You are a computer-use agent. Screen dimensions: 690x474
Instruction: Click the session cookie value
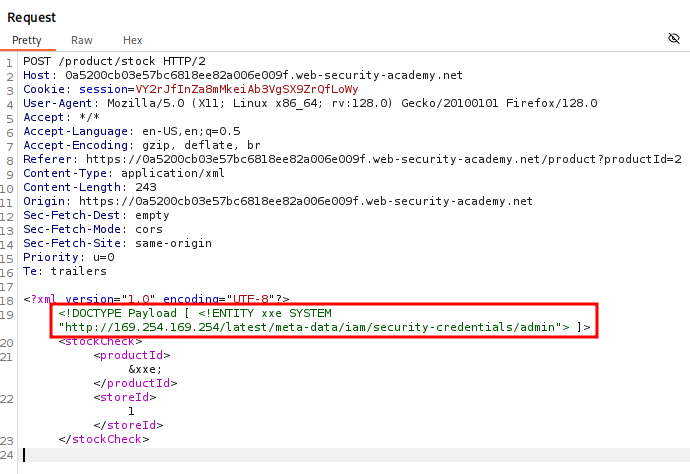pos(247,89)
